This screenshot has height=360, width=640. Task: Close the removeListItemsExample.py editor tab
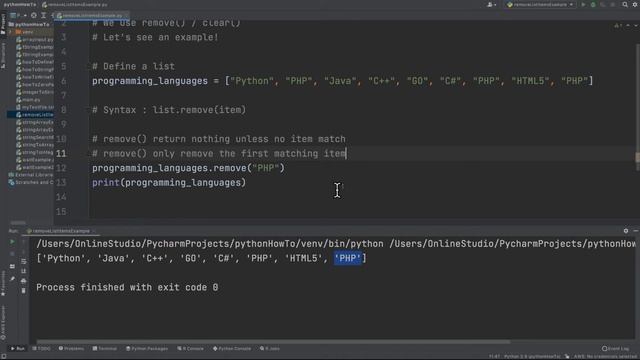[x=126, y=16]
